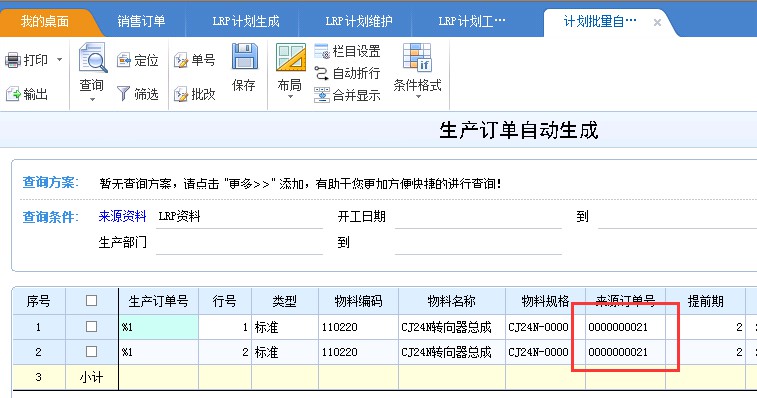This screenshot has height=398, width=757.
Task: Click the 打印 printer icon
Action: [13, 60]
